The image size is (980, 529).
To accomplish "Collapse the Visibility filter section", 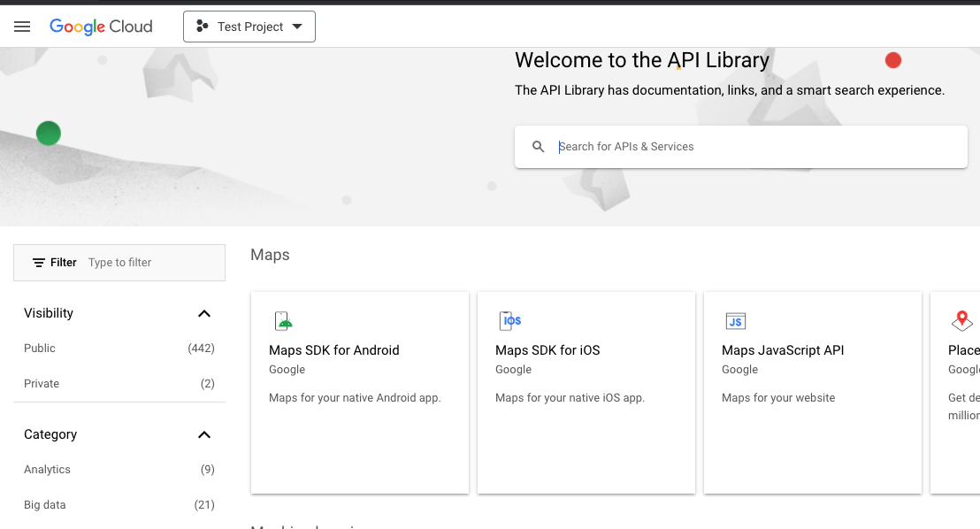I will (204, 313).
